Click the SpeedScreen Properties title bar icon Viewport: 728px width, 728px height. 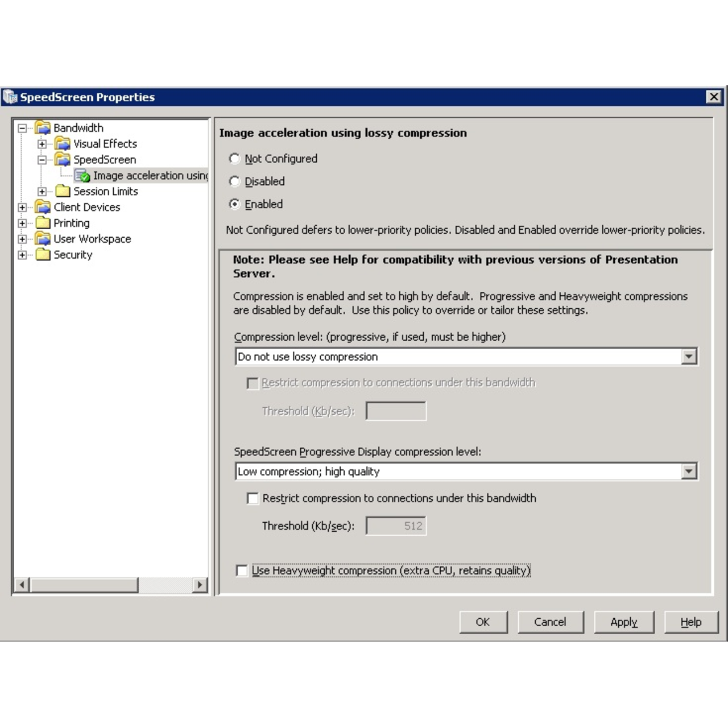pyautogui.click(x=11, y=97)
